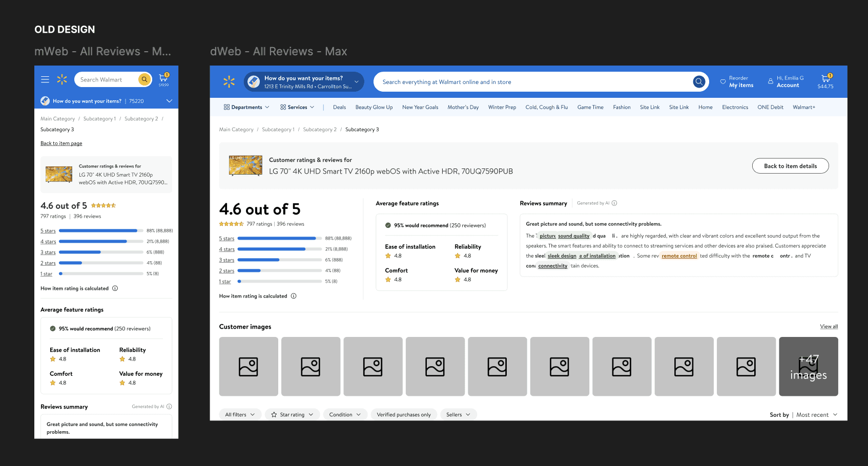The width and height of the screenshot is (868, 466).
Task: Click the Walmart spark logo in mWeb header
Action: point(62,79)
